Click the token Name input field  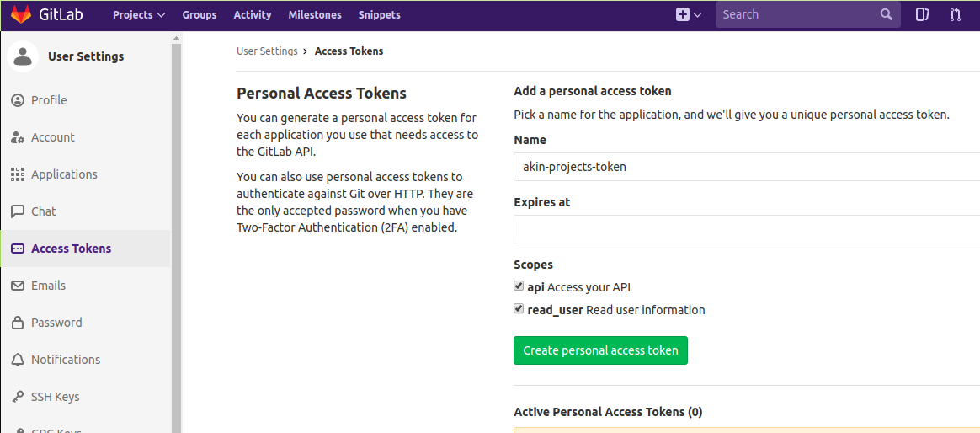[746, 167]
